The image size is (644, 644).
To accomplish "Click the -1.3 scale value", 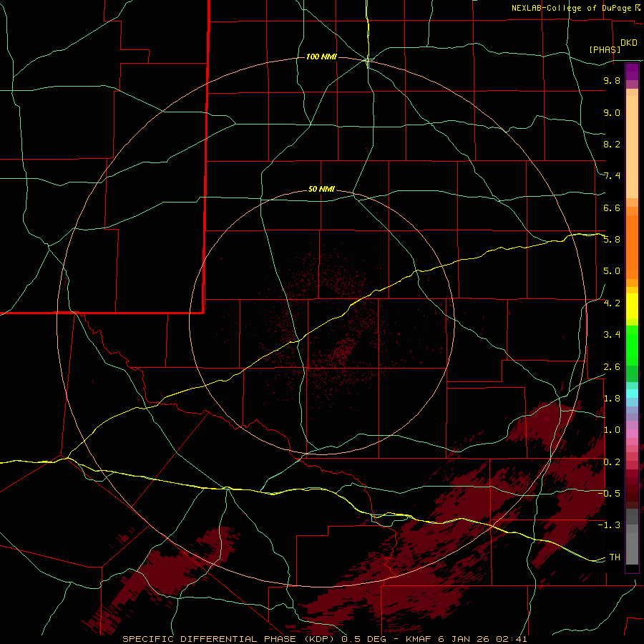I will 609,525.
